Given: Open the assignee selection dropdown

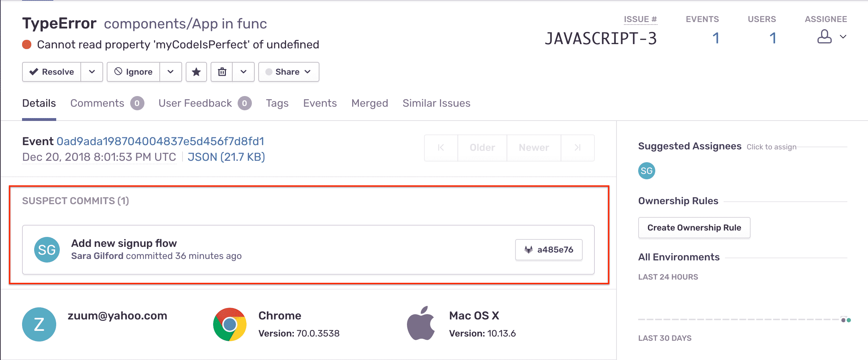Looking at the screenshot, I should (x=843, y=36).
